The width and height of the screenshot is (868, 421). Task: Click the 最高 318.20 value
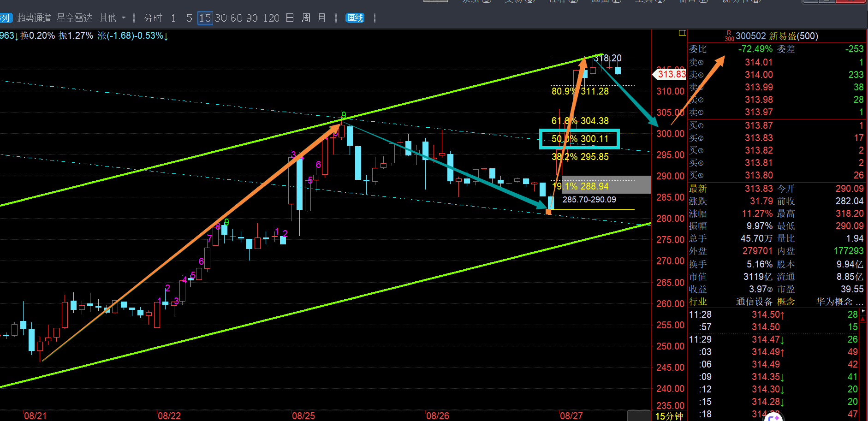point(850,213)
